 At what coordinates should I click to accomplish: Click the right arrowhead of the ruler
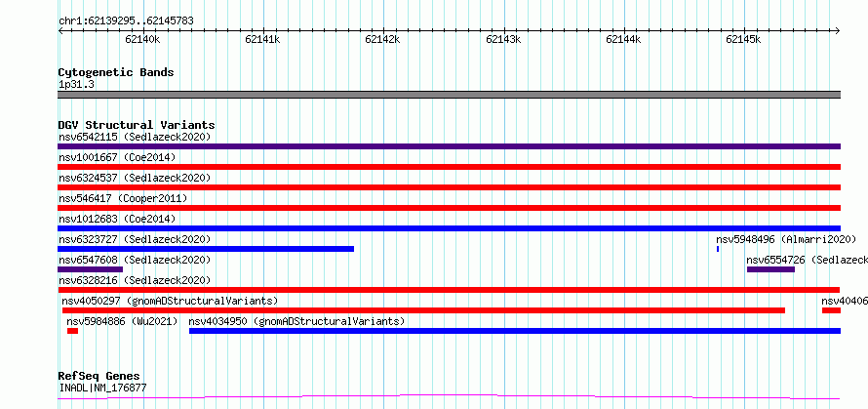838,31
